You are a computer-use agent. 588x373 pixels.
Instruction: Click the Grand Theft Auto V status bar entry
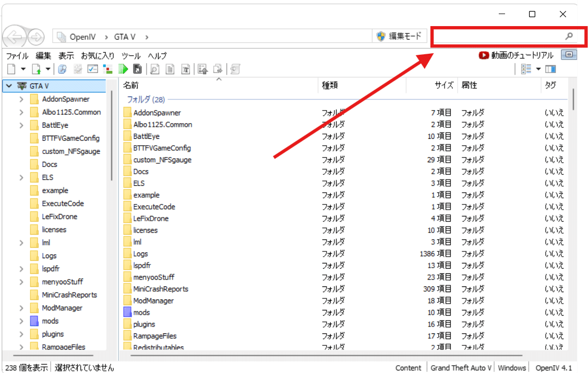coord(461,368)
